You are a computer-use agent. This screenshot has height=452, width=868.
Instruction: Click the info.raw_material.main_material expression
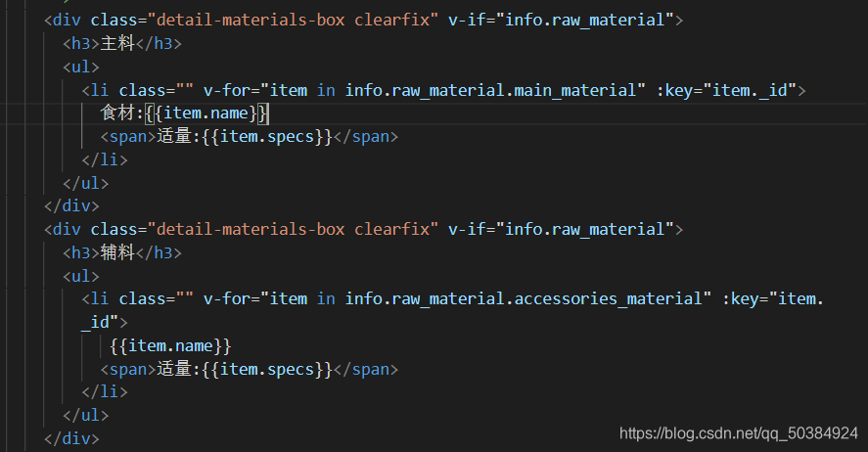pyautogui.click(x=495, y=90)
